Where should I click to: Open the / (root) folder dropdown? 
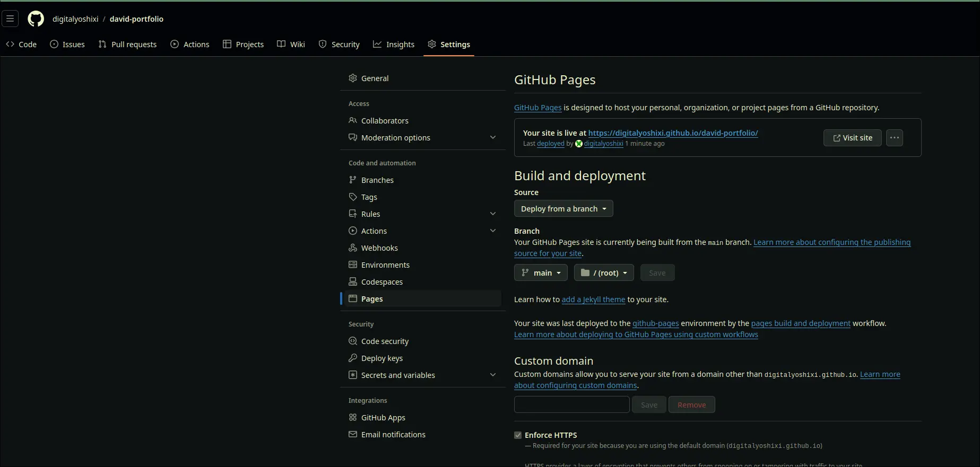603,273
